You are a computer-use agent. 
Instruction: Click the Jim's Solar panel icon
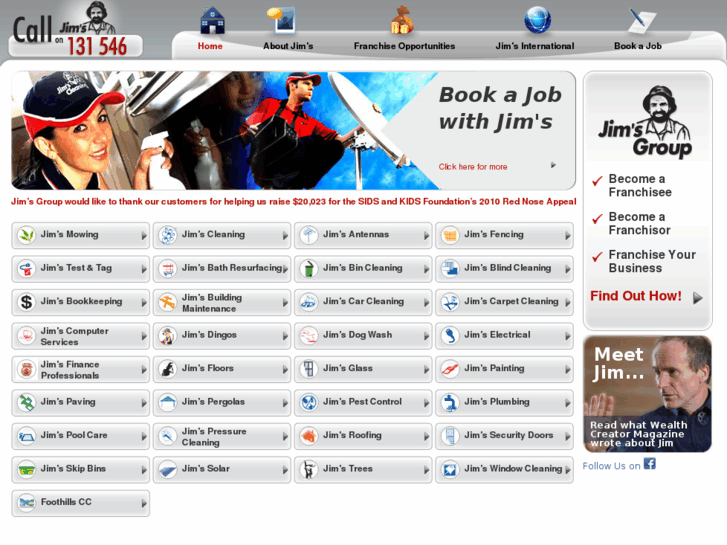coord(168,469)
